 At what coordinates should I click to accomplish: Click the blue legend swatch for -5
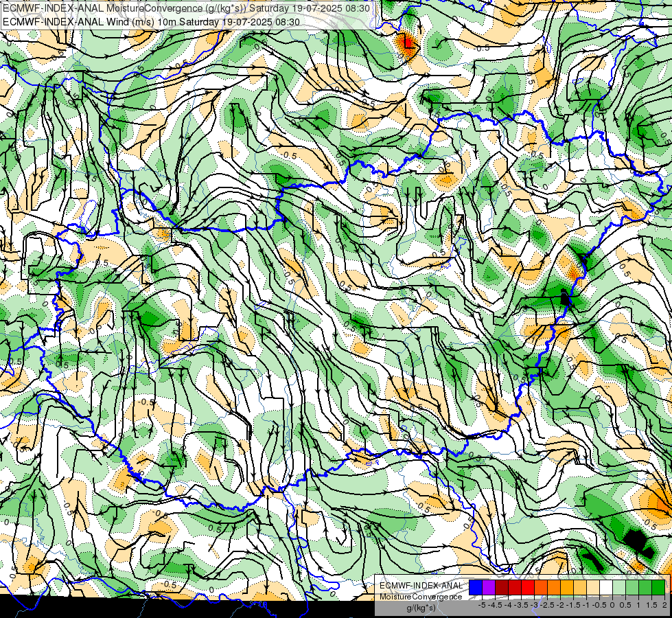click(476, 588)
